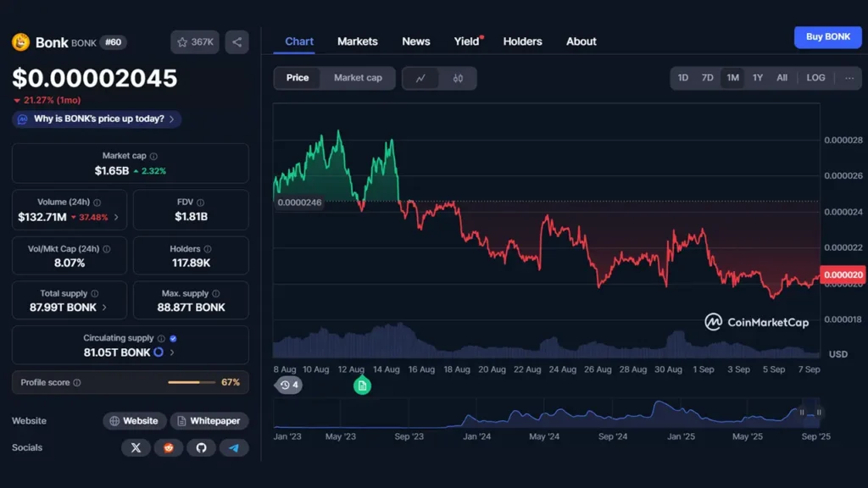The height and width of the screenshot is (488, 868).
Task: Open the Whitepaper link button
Action: (209, 421)
